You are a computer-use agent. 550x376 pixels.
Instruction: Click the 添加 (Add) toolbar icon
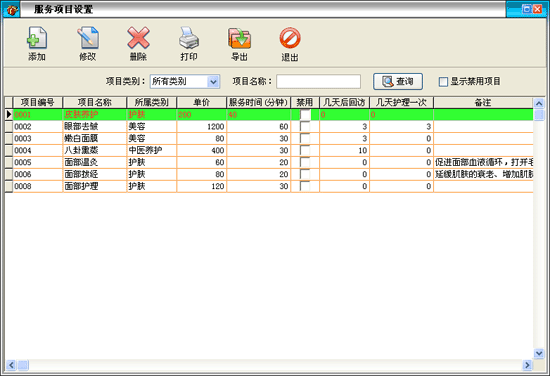[37, 38]
